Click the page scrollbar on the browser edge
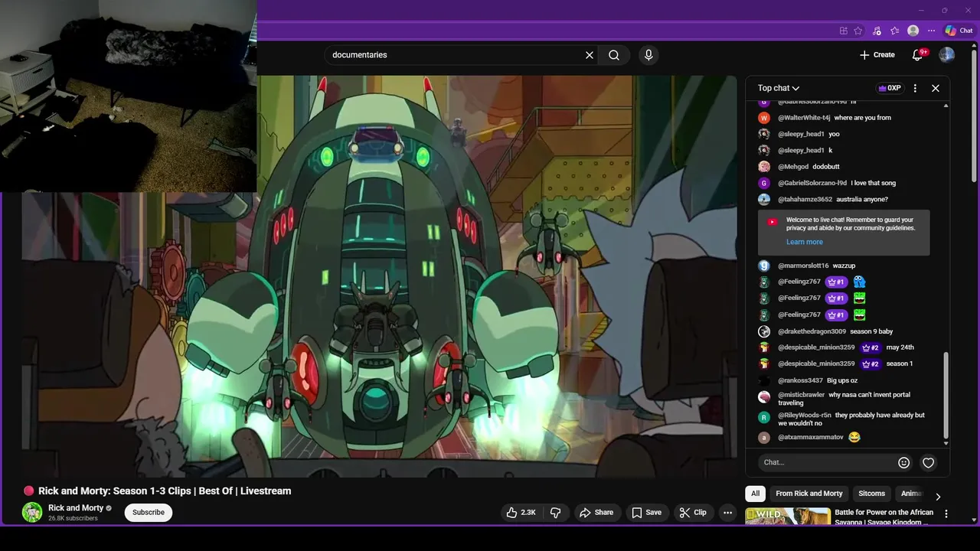Image resolution: width=980 pixels, height=551 pixels. 975,115
